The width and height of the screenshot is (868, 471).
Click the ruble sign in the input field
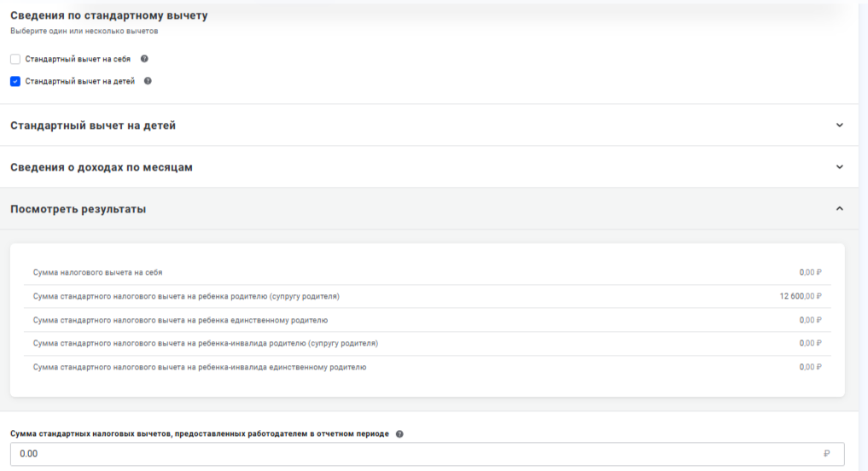coord(826,454)
